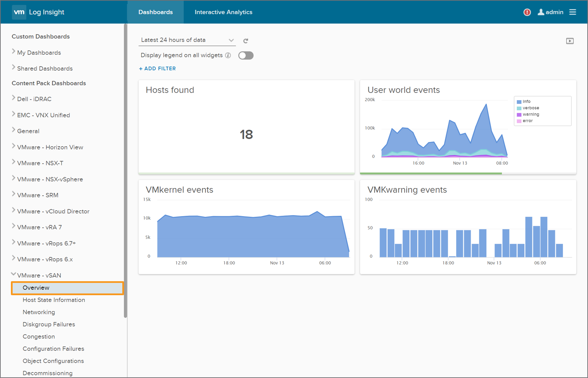This screenshot has height=378, width=588.
Task: Expand VMware - vRops 6.x chevron
Action: coord(14,258)
